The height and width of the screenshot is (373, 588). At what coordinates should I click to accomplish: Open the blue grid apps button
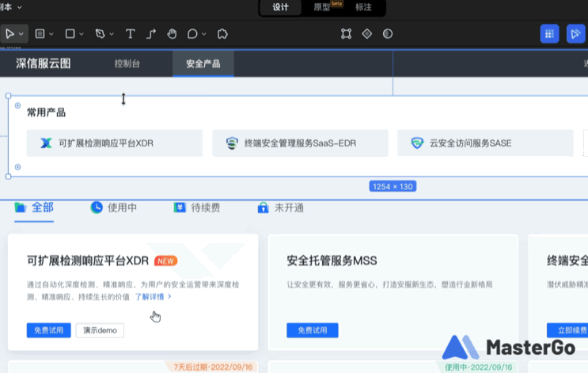point(549,34)
